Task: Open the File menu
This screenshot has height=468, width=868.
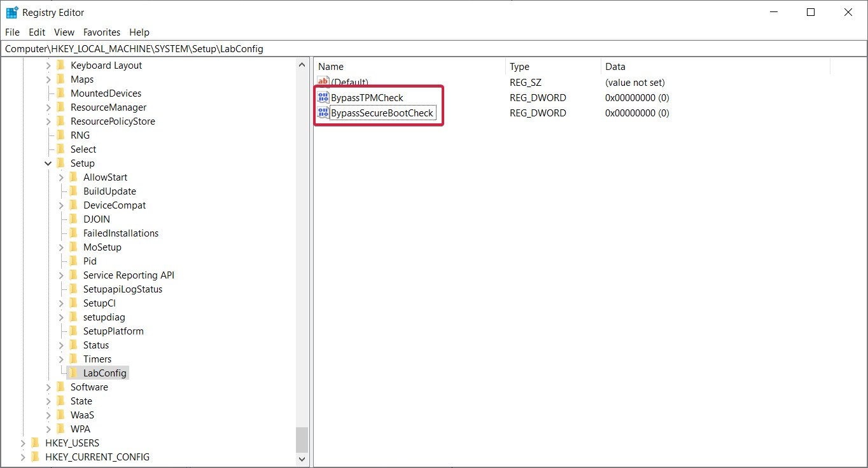Action: click(12, 32)
